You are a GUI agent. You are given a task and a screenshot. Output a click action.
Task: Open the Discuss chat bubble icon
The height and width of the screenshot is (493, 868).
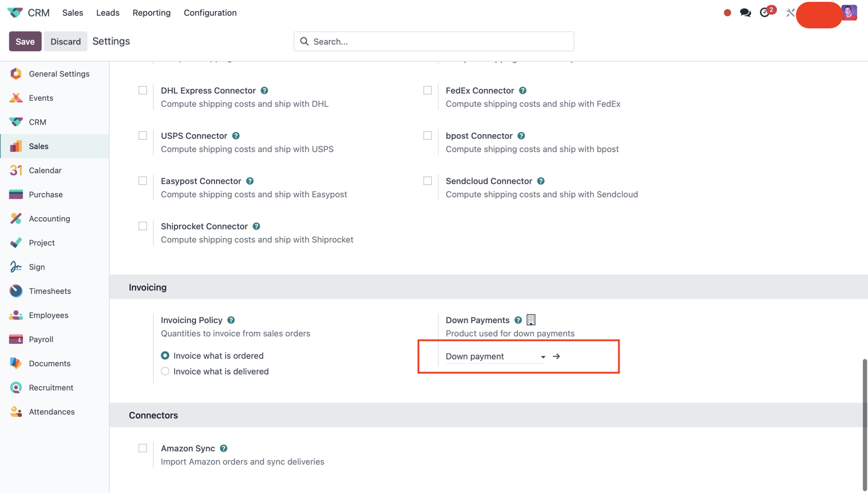[745, 12]
